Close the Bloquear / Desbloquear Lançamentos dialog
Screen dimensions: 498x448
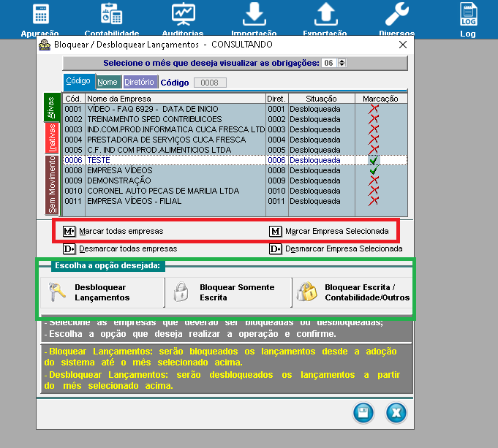tap(403, 45)
